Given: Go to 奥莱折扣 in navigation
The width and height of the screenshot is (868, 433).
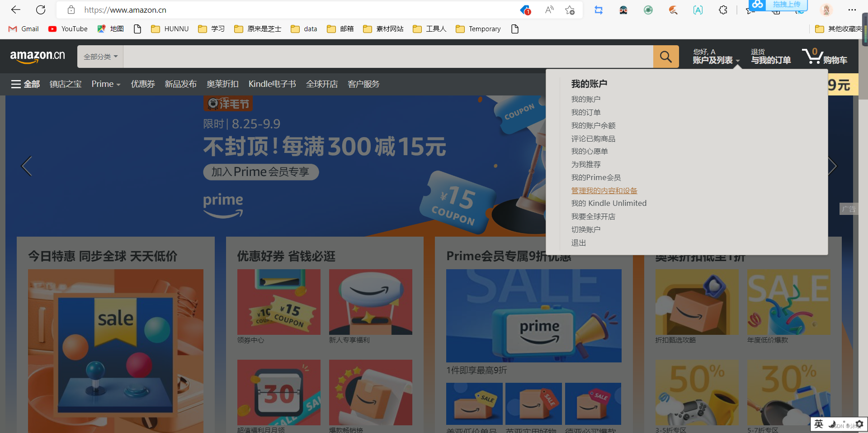Looking at the screenshot, I should point(222,84).
